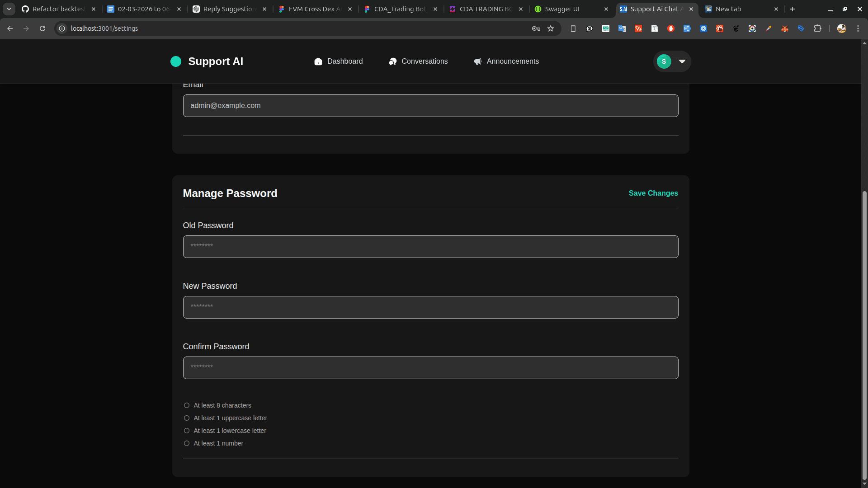The width and height of the screenshot is (868, 488).
Task: Click the browser back button
Action: (x=10, y=28)
